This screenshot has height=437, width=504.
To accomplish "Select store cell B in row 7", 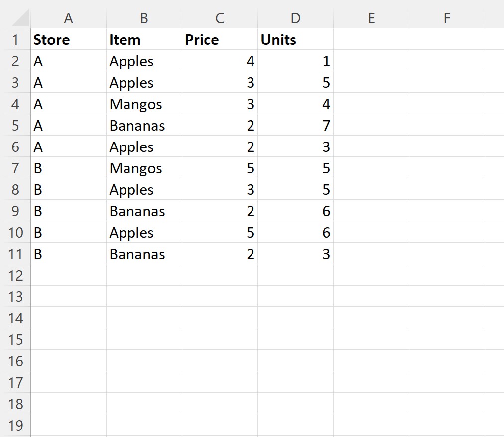I will point(68,168).
